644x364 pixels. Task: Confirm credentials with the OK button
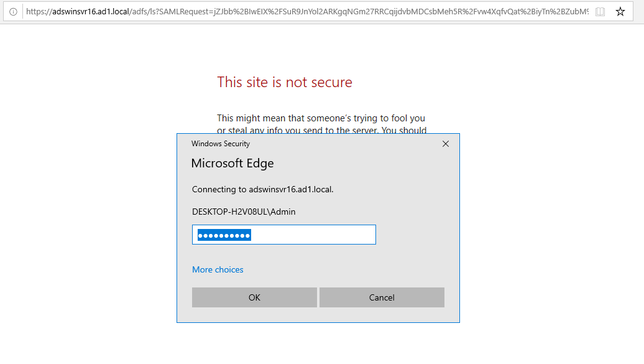tap(254, 297)
